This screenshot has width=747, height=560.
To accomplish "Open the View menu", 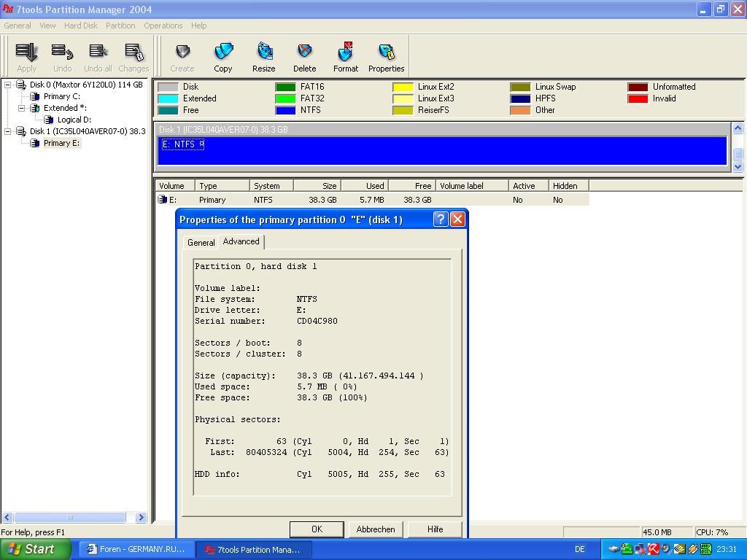I will pyautogui.click(x=47, y=26).
